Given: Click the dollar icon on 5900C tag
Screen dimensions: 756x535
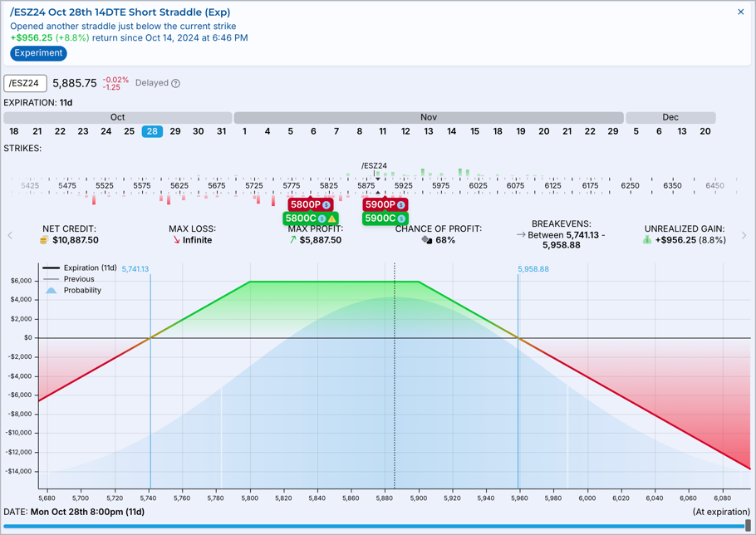Looking at the screenshot, I should point(401,218).
